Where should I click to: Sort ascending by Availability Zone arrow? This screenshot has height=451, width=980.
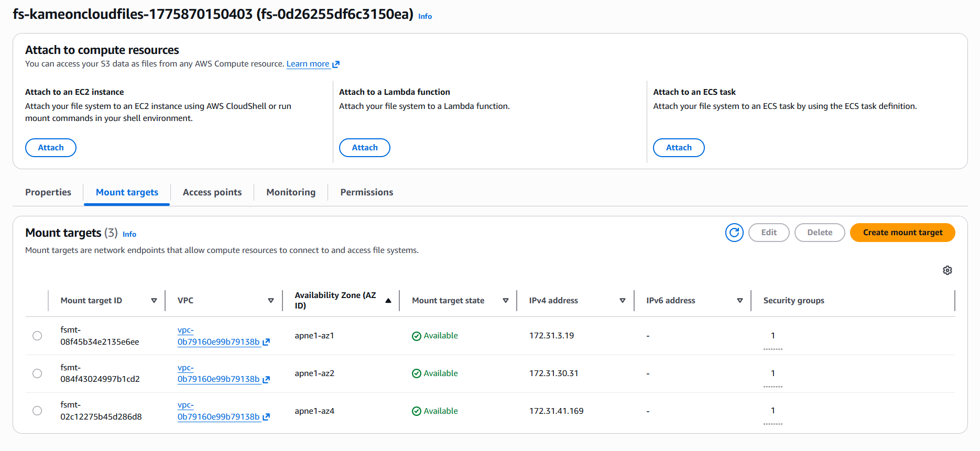click(x=388, y=301)
